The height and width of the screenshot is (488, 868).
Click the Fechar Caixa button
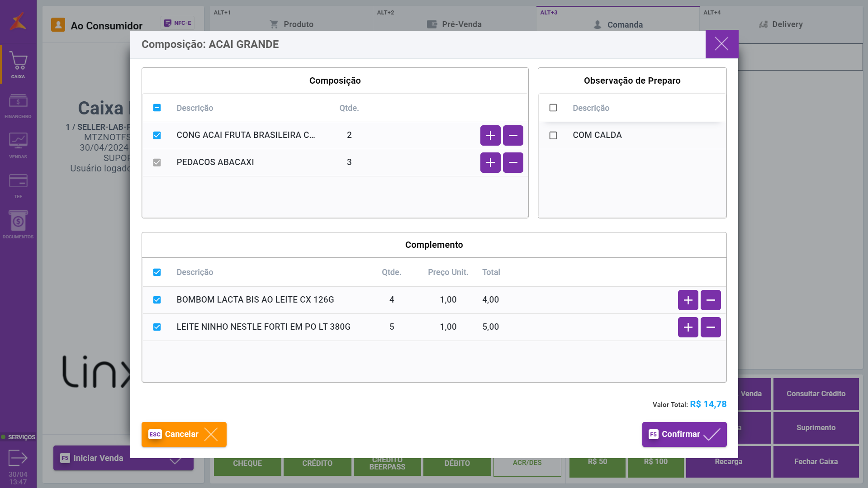816,462
